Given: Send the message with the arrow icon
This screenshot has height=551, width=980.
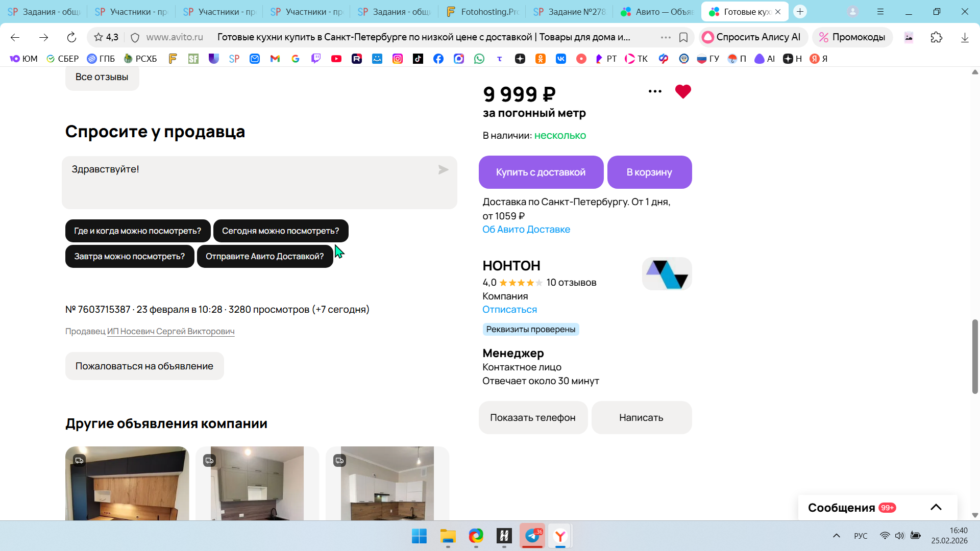Looking at the screenshot, I should 443,170.
